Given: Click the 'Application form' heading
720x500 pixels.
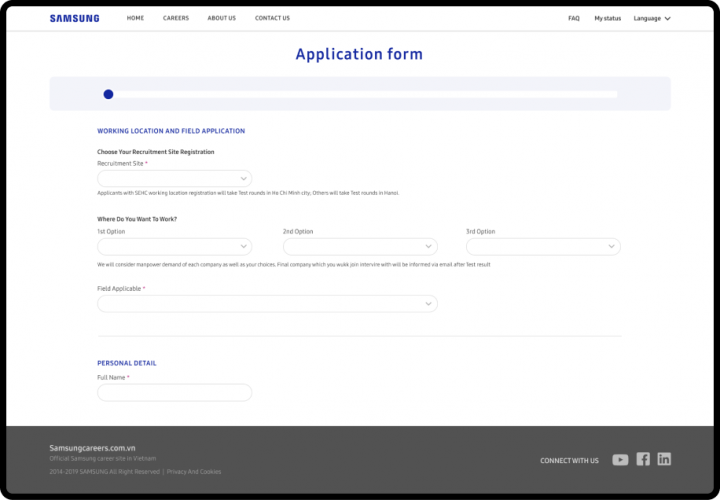Looking at the screenshot, I should [x=359, y=54].
